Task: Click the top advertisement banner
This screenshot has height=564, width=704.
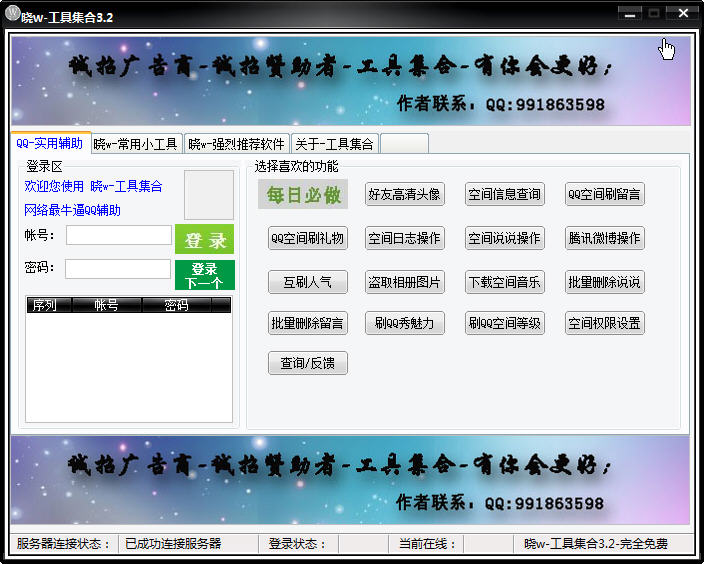Action: (x=351, y=81)
